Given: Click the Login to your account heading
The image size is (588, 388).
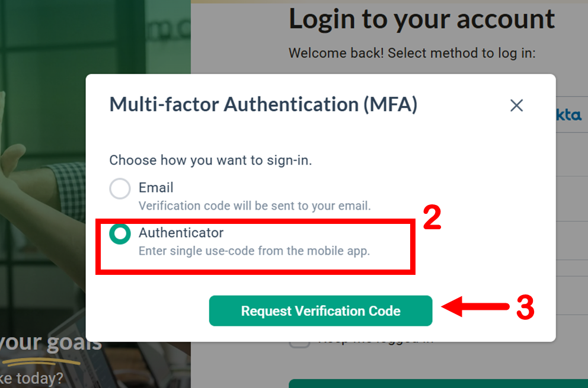Looking at the screenshot, I should pos(421,19).
